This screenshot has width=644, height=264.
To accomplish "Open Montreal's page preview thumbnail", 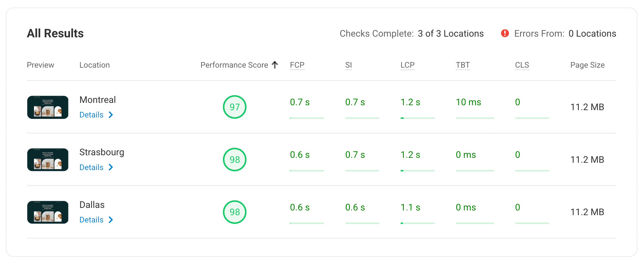I will 48,107.
